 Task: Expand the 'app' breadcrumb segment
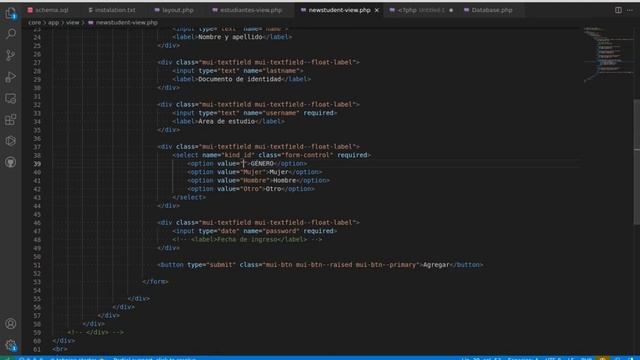53,23
